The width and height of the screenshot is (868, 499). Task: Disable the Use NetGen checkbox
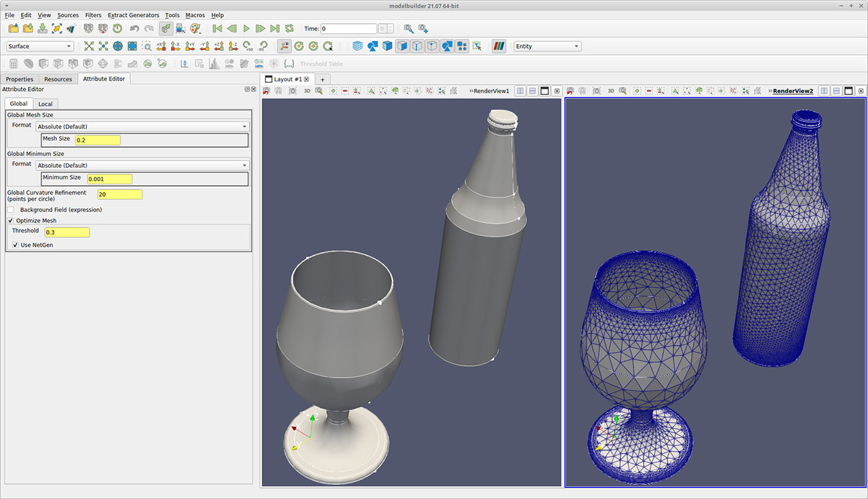(15, 245)
